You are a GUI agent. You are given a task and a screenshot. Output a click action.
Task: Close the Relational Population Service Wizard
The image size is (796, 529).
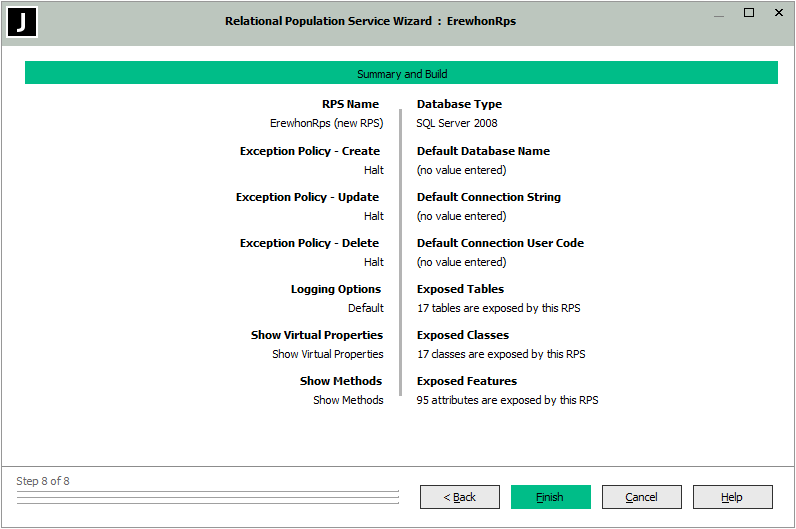point(779,14)
